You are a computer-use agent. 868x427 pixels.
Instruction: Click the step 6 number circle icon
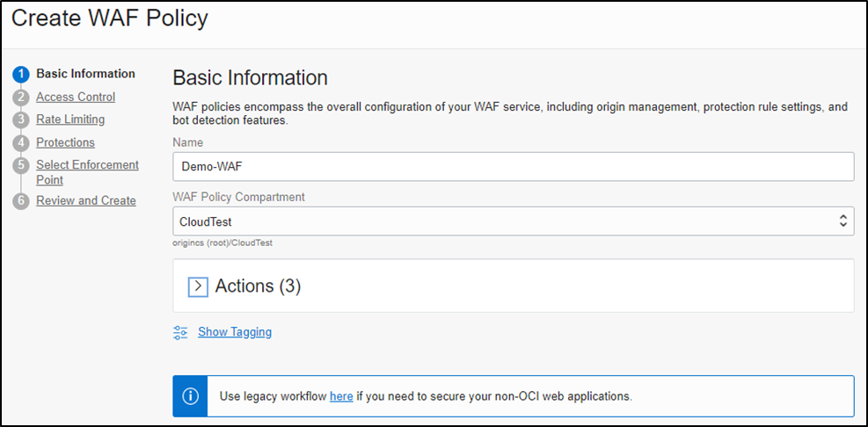pyautogui.click(x=21, y=201)
